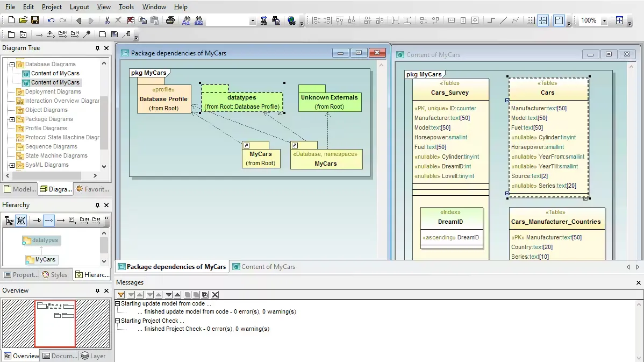This screenshot has height=362, width=644.
Task: Toggle show dependencies in Hierarchy toolbar
Action: (49, 221)
